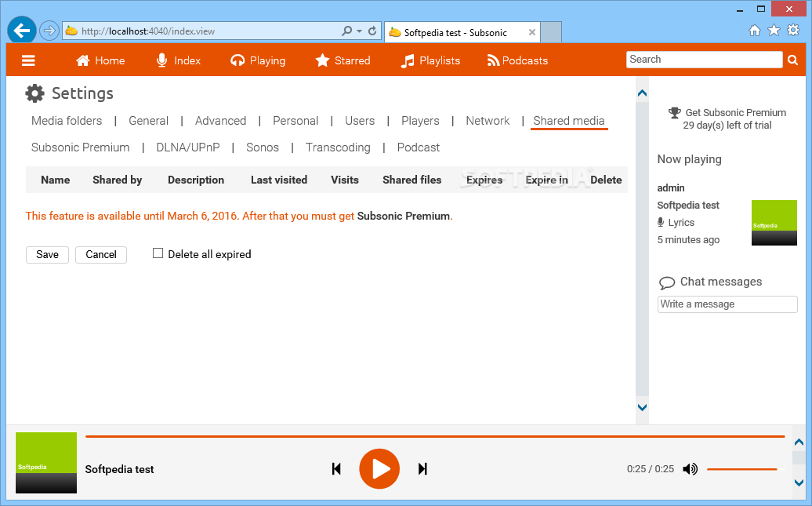Click the Now playing album art thumbnail
Viewport: 812px width, 506px height.
pyautogui.click(x=774, y=223)
